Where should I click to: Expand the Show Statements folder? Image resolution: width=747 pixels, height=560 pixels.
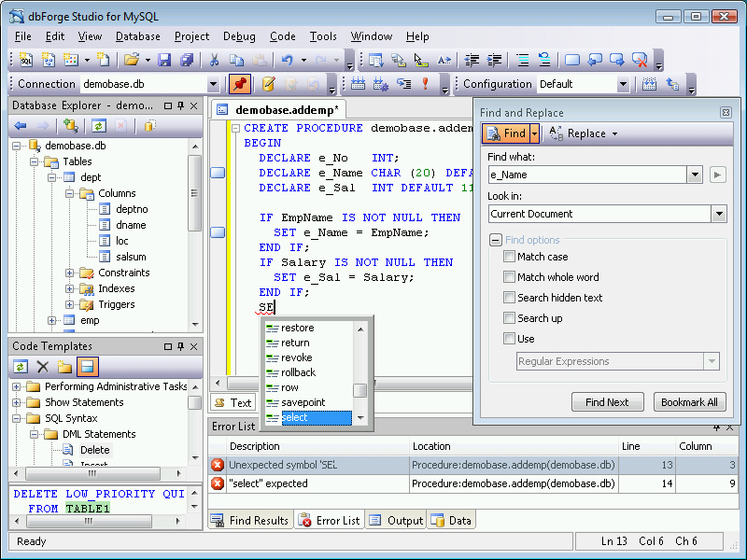16,402
